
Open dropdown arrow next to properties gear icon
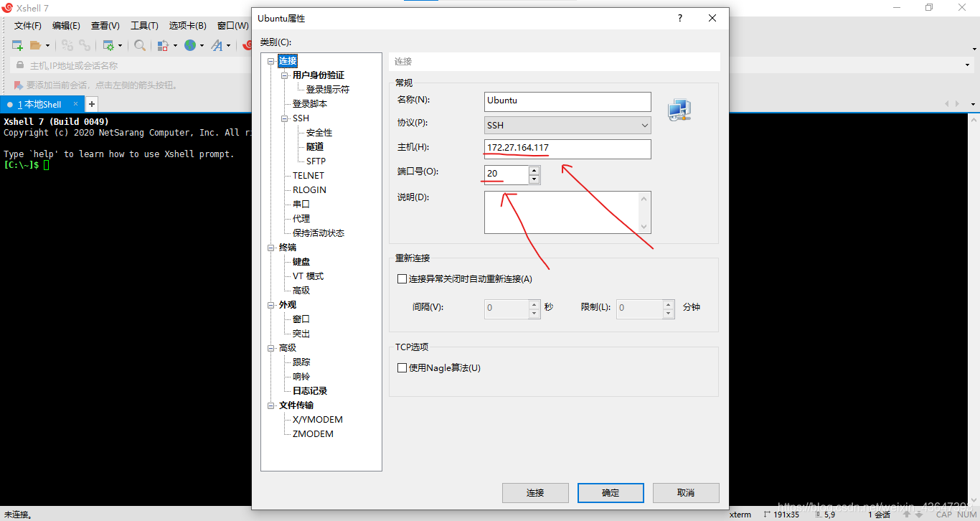click(x=120, y=45)
